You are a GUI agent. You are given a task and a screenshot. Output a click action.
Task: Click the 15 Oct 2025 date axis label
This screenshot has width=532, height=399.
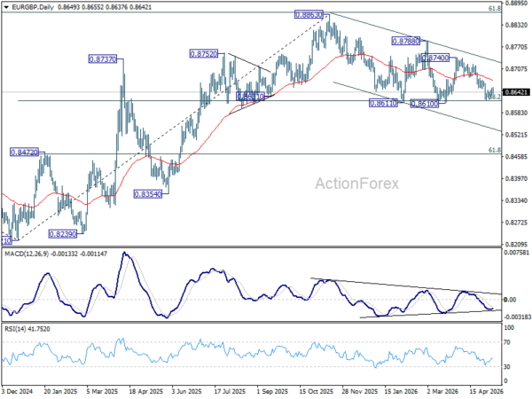(316, 392)
